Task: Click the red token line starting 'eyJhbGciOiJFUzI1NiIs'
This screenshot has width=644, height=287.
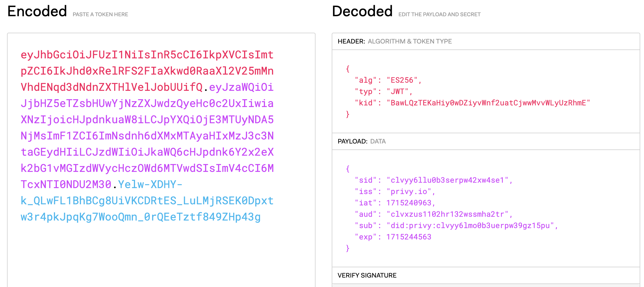Action: pos(147,55)
